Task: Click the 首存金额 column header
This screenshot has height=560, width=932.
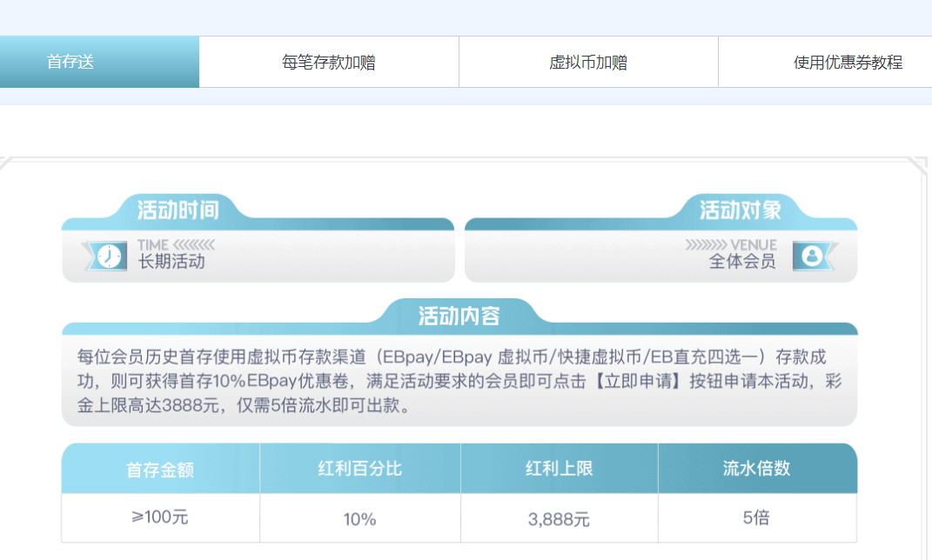Action: (x=160, y=470)
